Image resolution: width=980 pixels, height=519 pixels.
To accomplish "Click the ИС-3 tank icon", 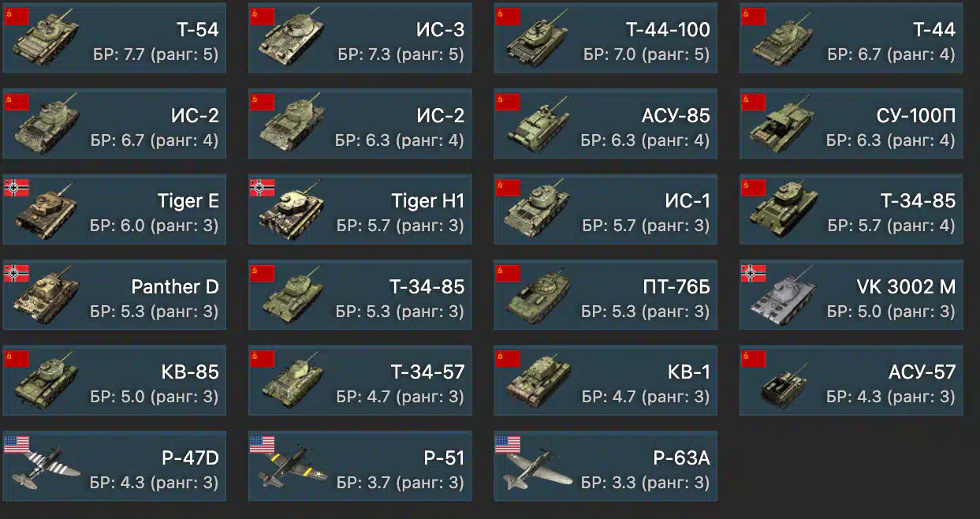I will click(292, 39).
